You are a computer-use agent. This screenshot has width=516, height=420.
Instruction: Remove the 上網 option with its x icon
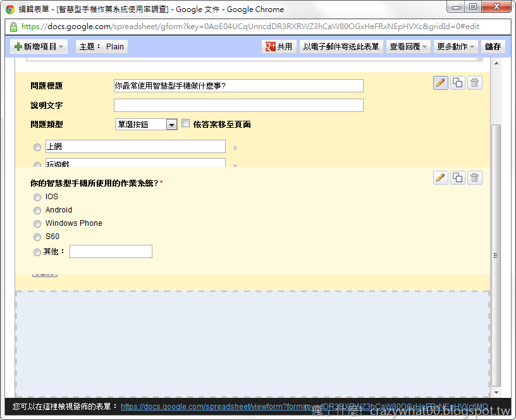[235, 148]
